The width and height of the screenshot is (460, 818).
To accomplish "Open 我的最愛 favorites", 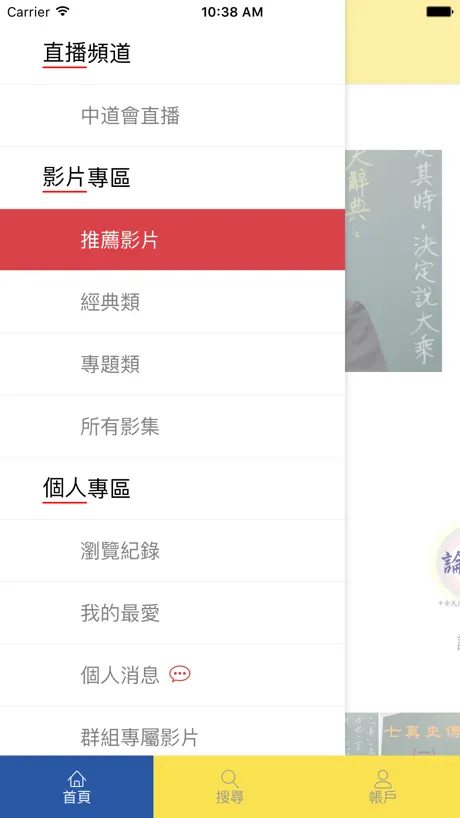I will [x=172, y=613].
